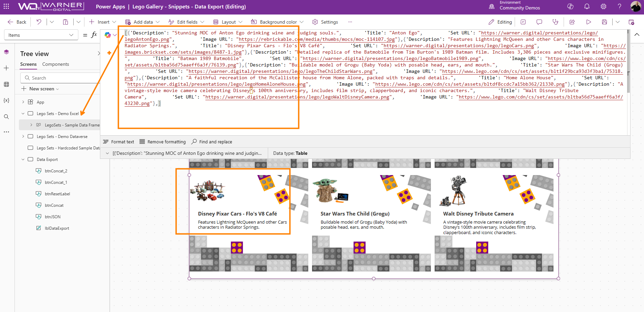The image size is (644, 312).
Task: Open the help question mark icon
Action: (620, 6)
